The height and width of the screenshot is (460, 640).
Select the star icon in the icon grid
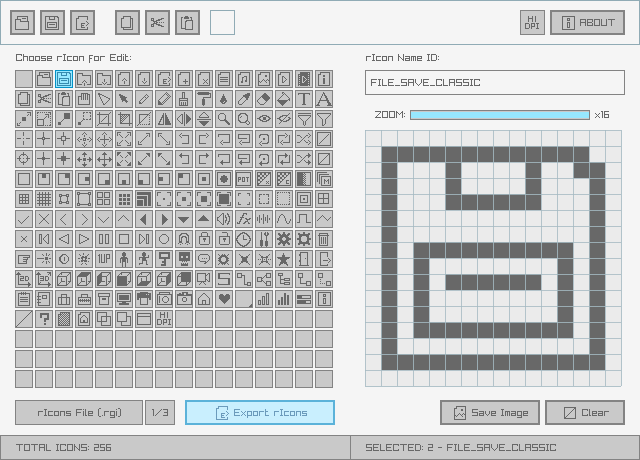tap(284, 258)
